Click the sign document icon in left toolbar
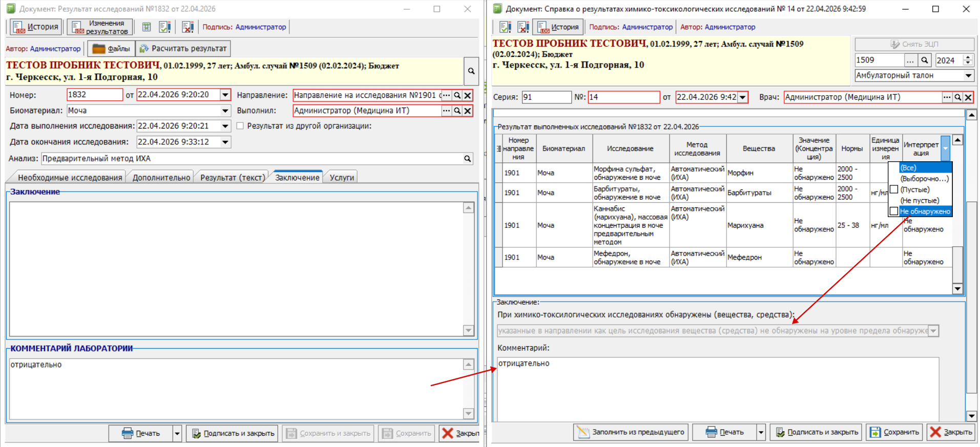The image size is (980, 447). (164, 27)
